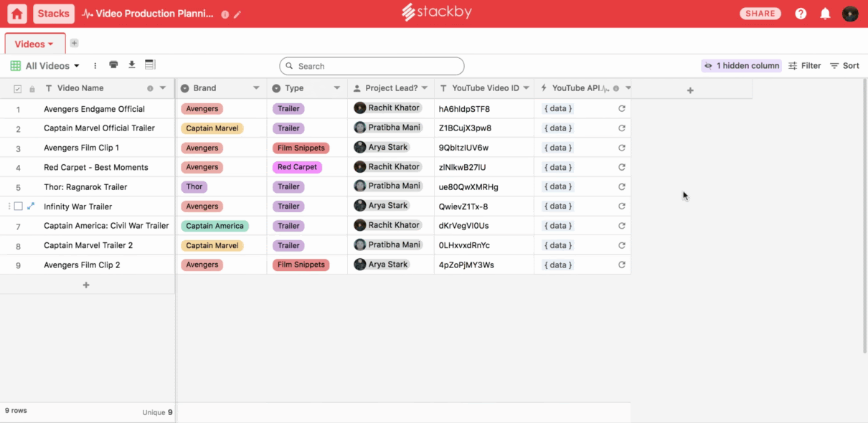Screen dimensions: 868x423
Task: Open the Filter option
Action: click(x=805, y=66)
